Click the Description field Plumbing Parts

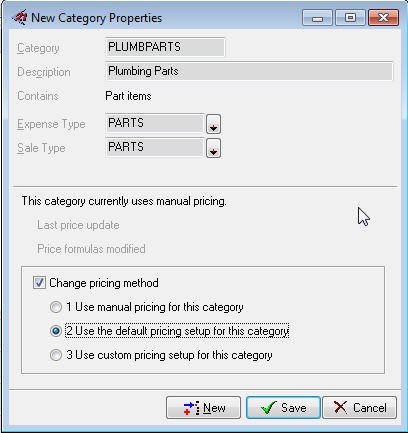tap(249, 71)
